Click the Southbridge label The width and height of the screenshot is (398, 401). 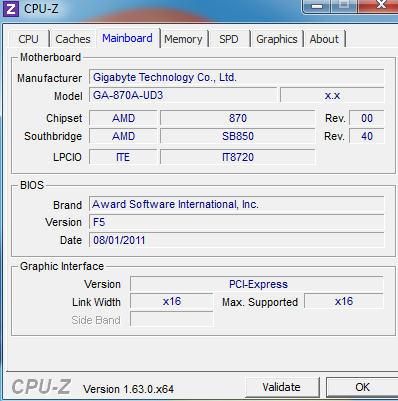(53, 136)
